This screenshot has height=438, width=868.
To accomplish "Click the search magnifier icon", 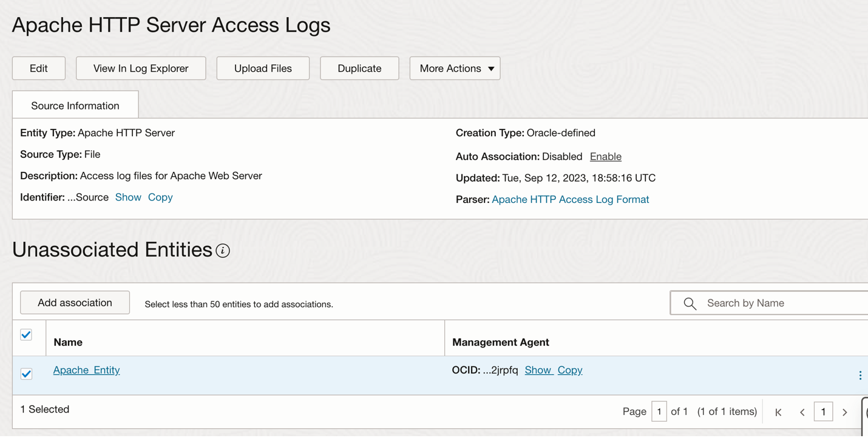I will (x=690, y=303).
